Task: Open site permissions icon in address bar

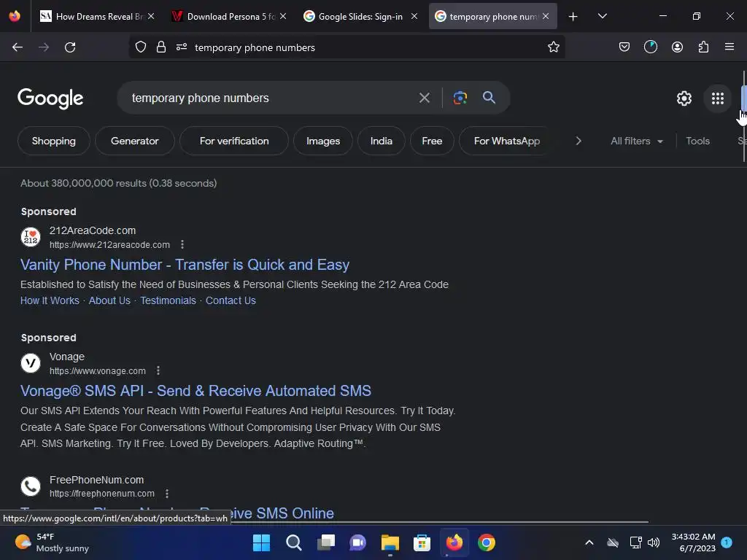Action: pos(182,47)
